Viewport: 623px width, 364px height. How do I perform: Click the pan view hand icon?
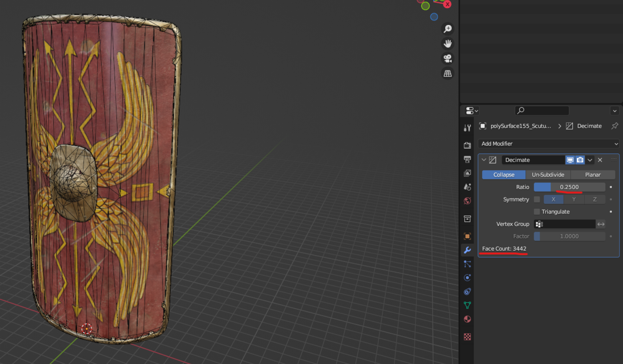[x=448, y=44]
